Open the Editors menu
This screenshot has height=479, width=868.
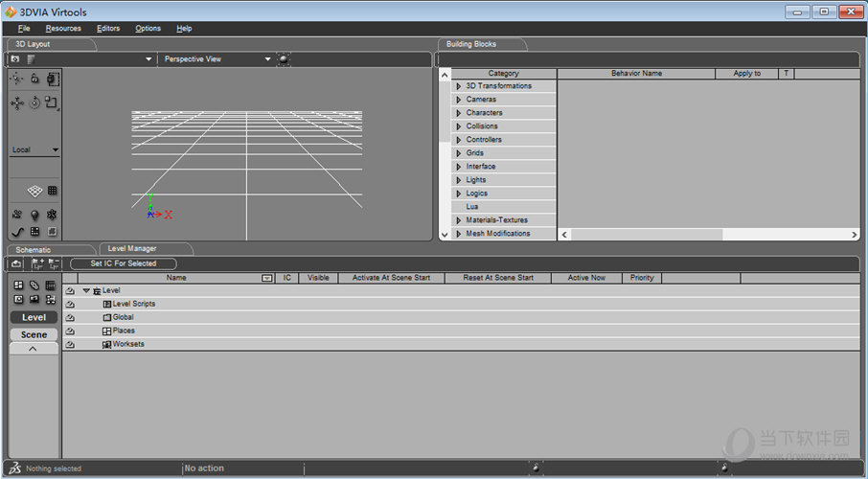click(x=108, y=28)
